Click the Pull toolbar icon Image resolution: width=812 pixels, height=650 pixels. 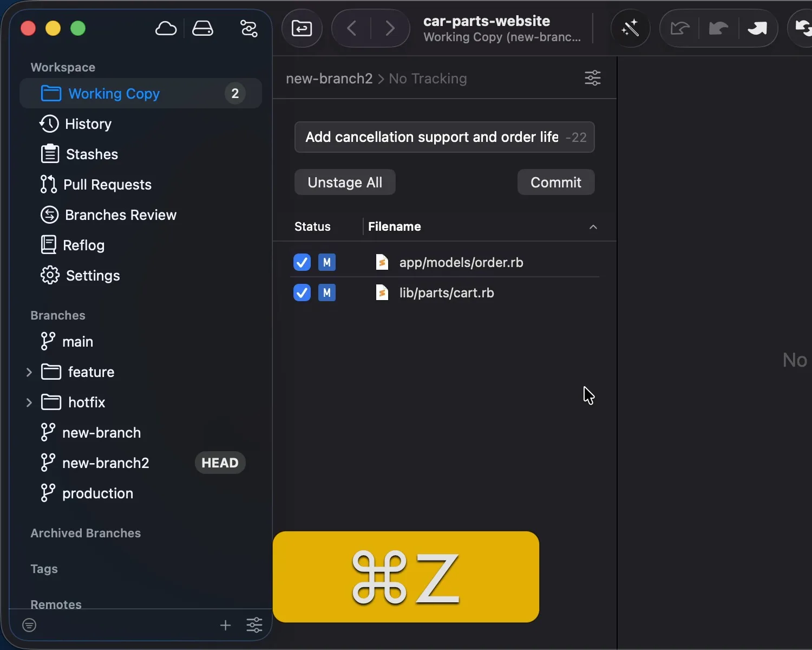coord(718,28)
